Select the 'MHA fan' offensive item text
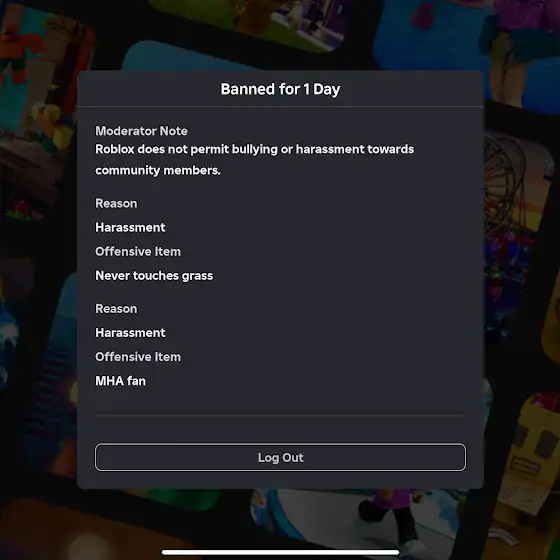This screenshot has height=560, width=560. point(120,381)
